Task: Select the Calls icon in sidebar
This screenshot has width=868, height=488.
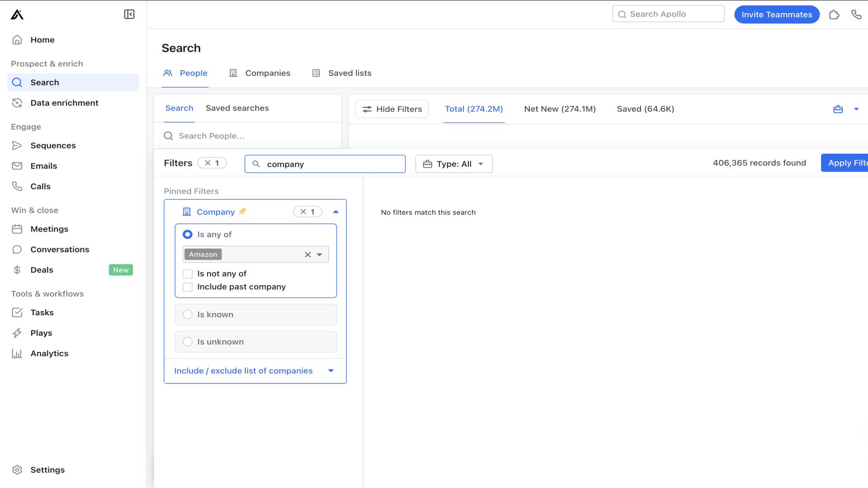Action: 17,186
